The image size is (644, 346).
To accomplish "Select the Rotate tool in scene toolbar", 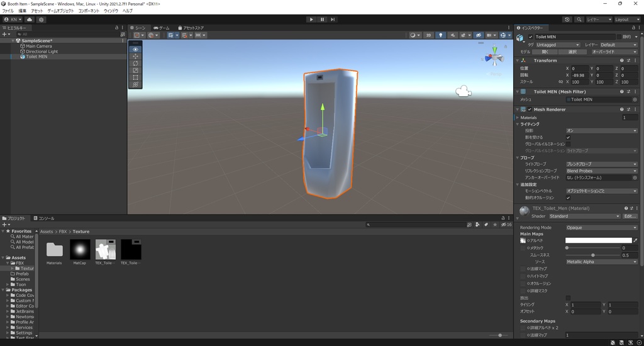I will click(x=136, y=64).
